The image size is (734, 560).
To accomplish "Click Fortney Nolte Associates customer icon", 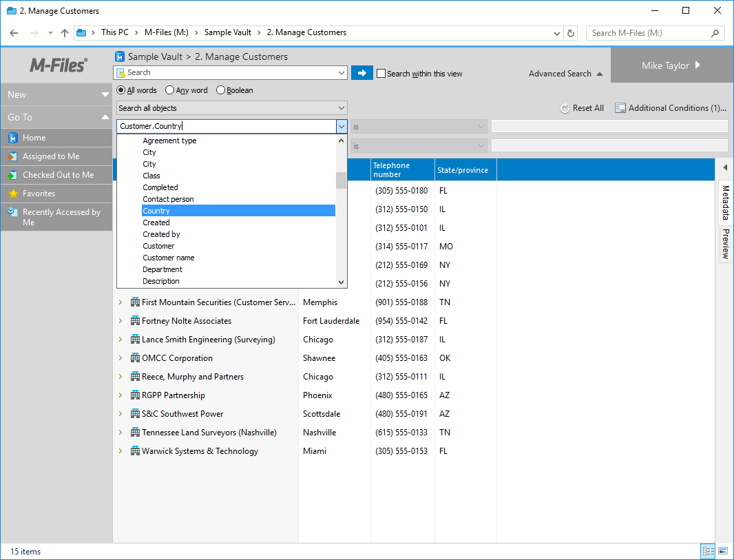I will tap(135, 321).
